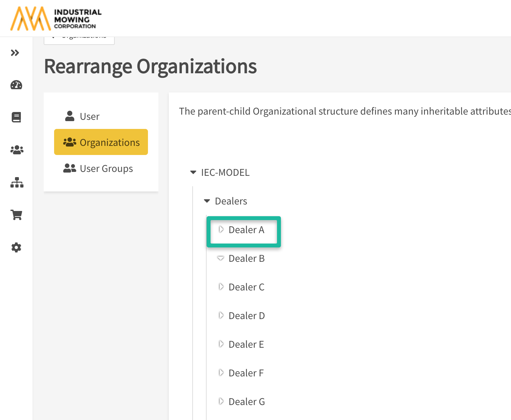The image size is (511, 420).
Task: Expand the Dealer G node arrow
Action: 221,401
